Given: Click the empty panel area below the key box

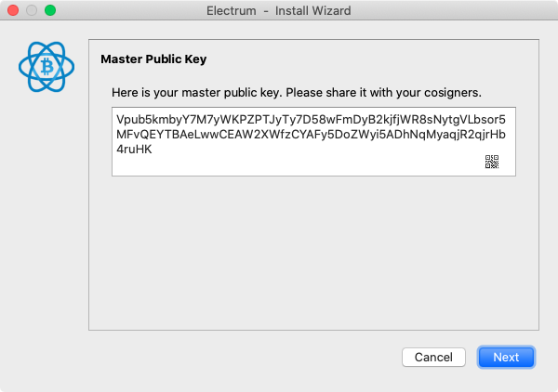Looking at the screenshot, I should (x=313, y=253).
